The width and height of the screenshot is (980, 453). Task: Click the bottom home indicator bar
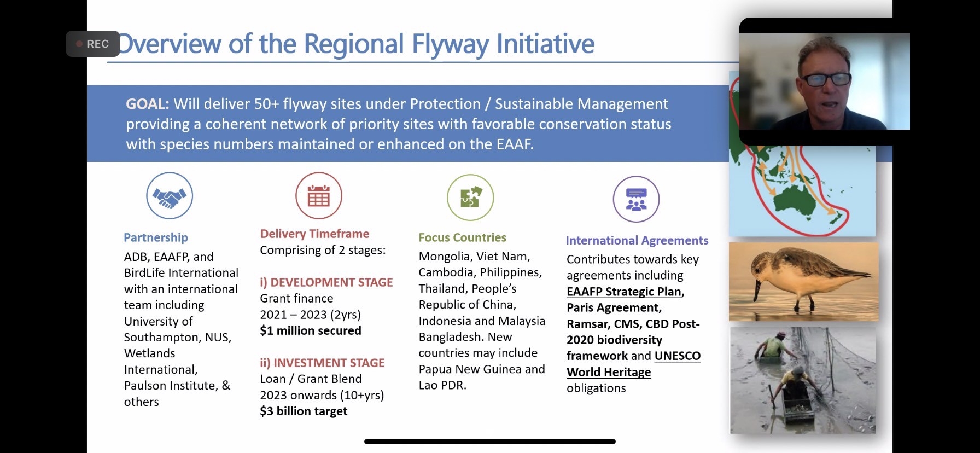[489, 442]
